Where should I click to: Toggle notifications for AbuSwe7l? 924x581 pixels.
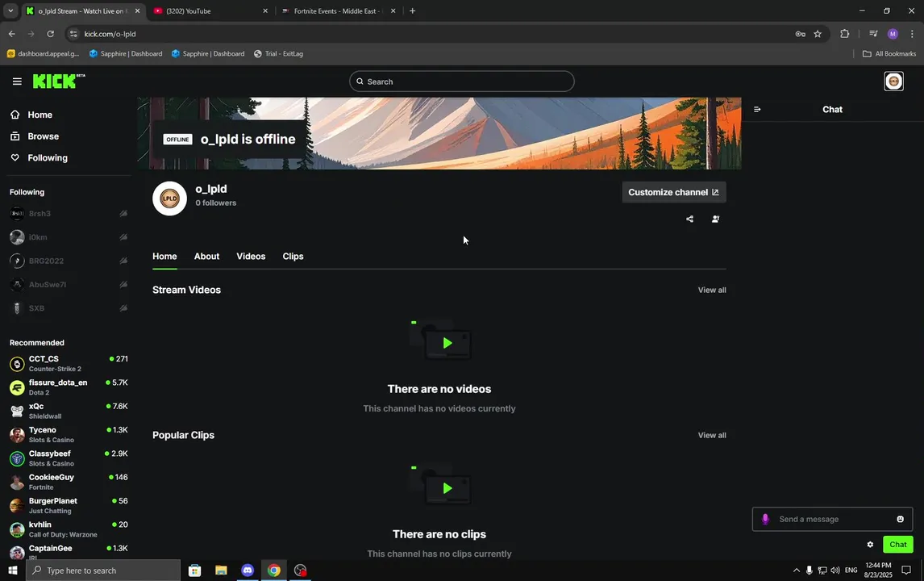point(123,284)
